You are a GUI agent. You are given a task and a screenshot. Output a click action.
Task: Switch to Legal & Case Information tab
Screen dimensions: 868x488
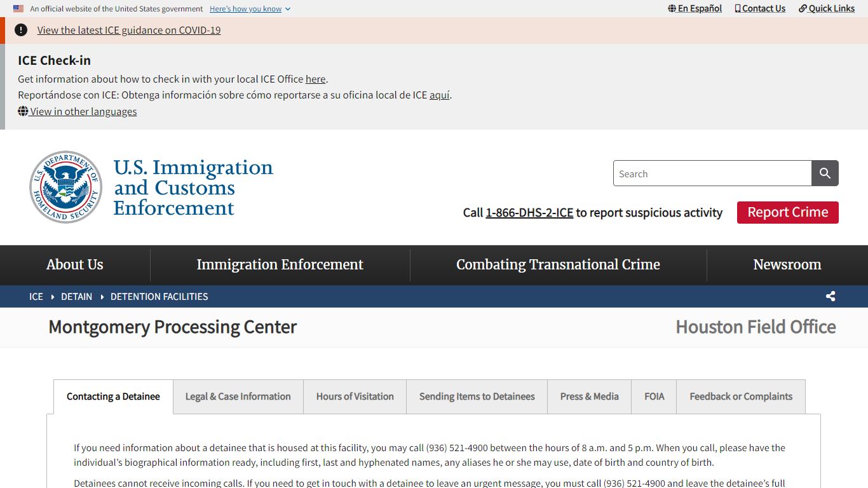point(238,396)
